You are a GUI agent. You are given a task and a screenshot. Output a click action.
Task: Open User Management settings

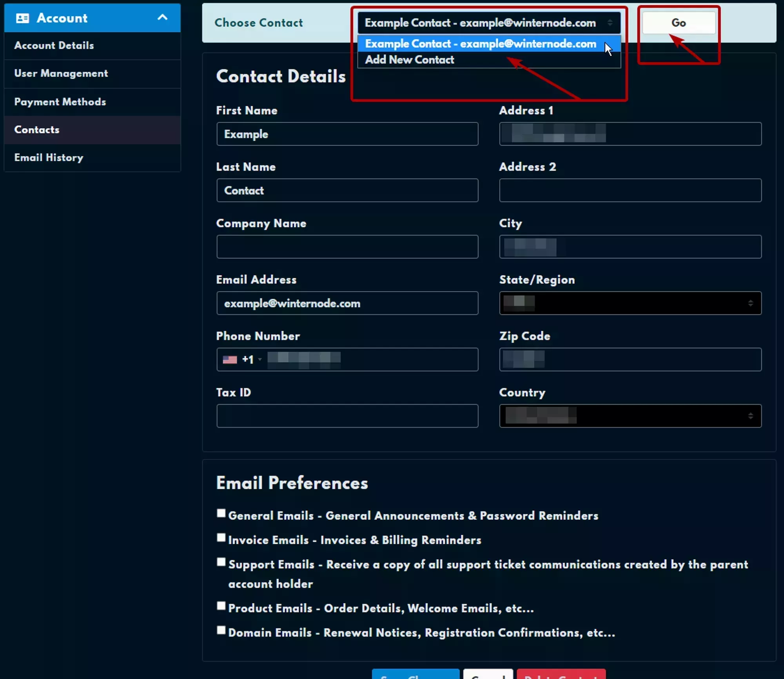click(x=61, y=73)
